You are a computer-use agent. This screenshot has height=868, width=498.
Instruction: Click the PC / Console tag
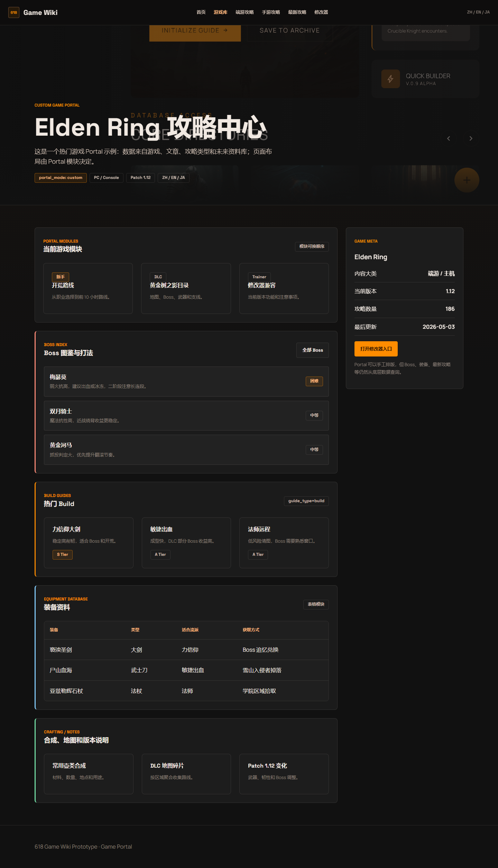pos(107,178)
